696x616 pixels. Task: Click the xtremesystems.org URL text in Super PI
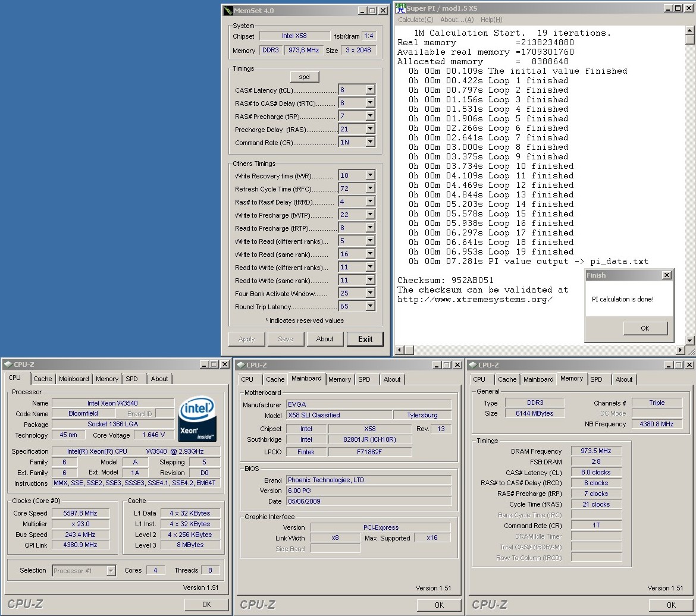coord(475,300)
